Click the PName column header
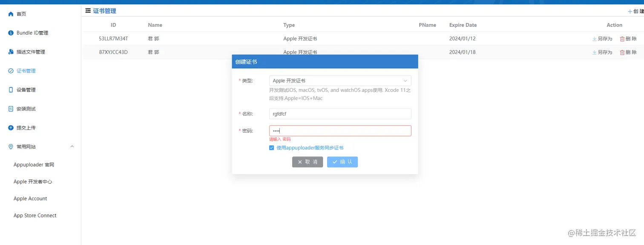644x245 pixels. point(428,25)
